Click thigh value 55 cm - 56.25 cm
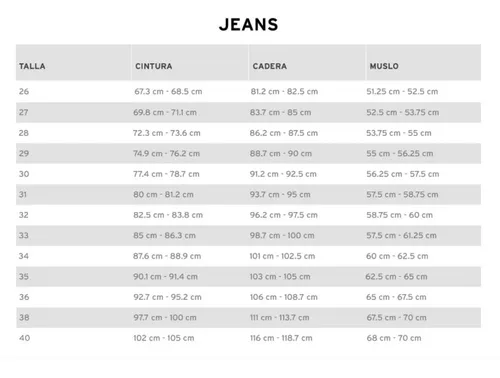Screen dimensions: 500x378 (400, 153)
